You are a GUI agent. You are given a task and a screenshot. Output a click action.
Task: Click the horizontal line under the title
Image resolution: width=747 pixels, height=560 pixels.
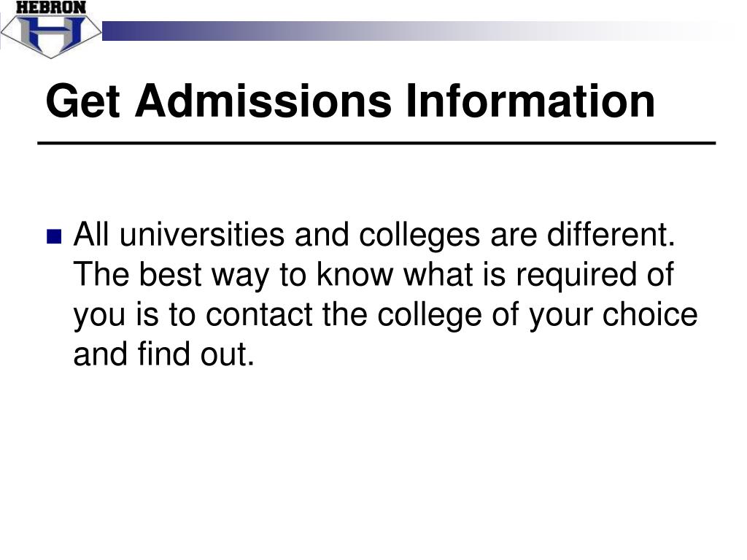376,143
